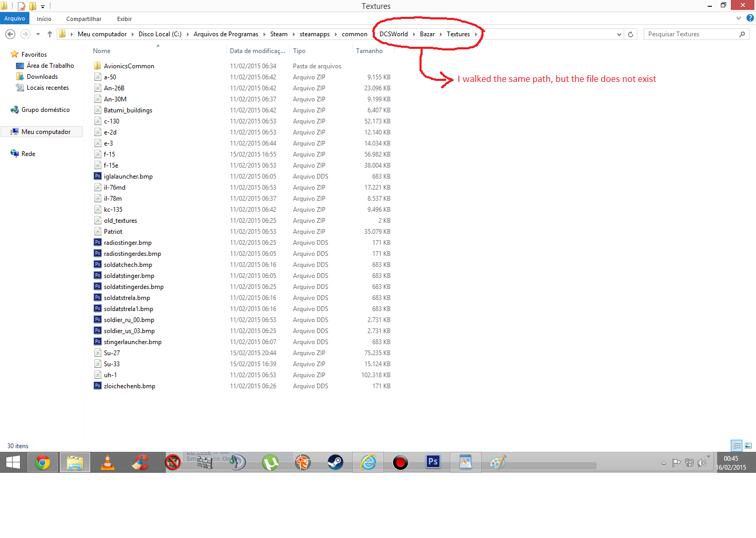This screenshot has width=756, height=538.
Task: Switch to details view layout button
Action: [x=737, y=446]
